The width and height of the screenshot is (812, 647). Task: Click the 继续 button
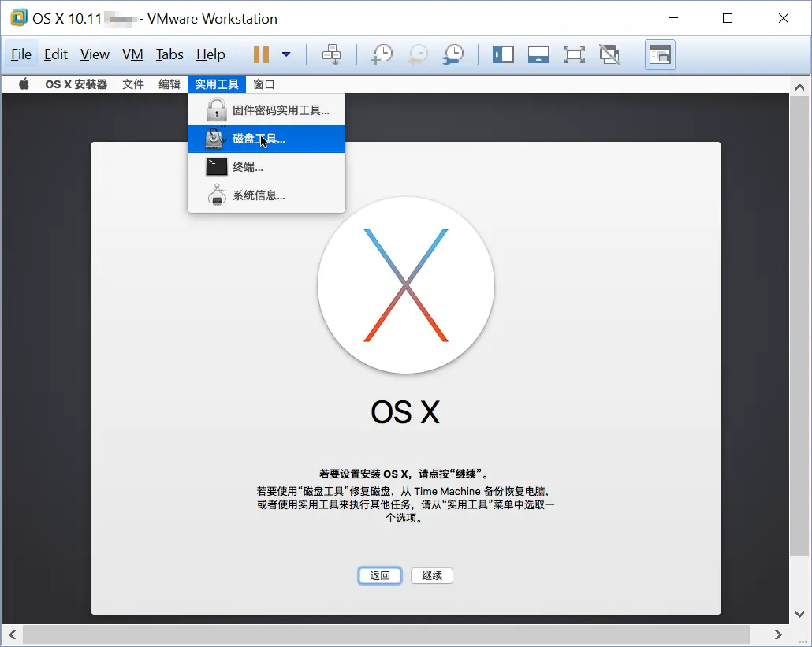click(x=431, y=575)
